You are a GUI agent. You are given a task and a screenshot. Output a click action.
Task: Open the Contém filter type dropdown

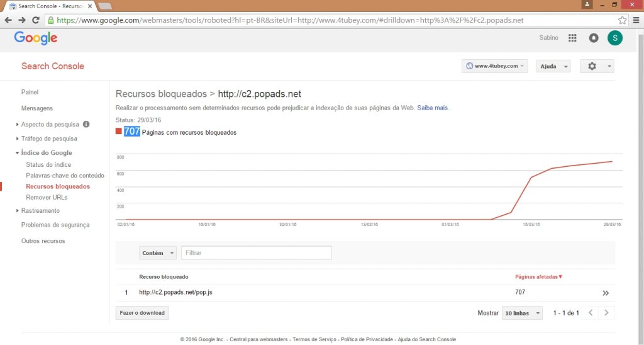(x=158, y=253)
